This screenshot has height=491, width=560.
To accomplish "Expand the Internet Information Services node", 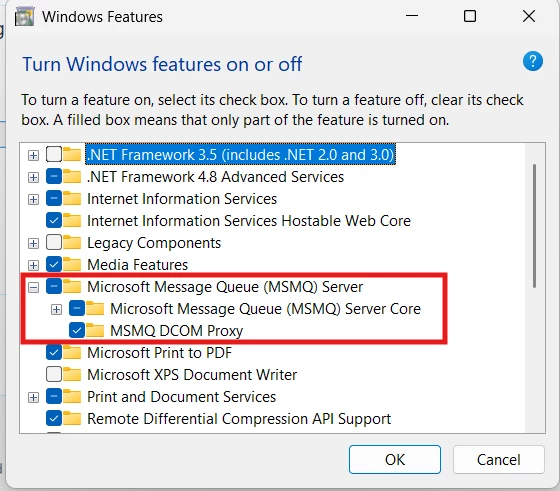I will point(33,199).
